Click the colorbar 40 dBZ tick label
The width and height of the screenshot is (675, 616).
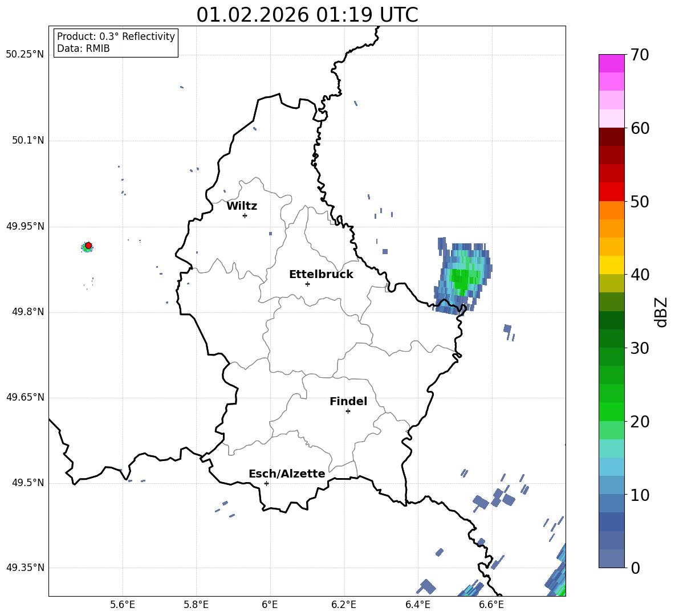640,275
